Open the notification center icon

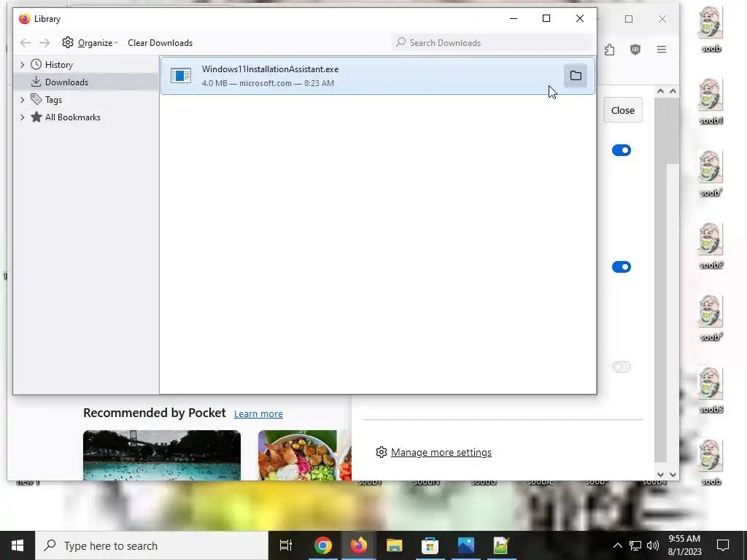click(x=723, y=545)
